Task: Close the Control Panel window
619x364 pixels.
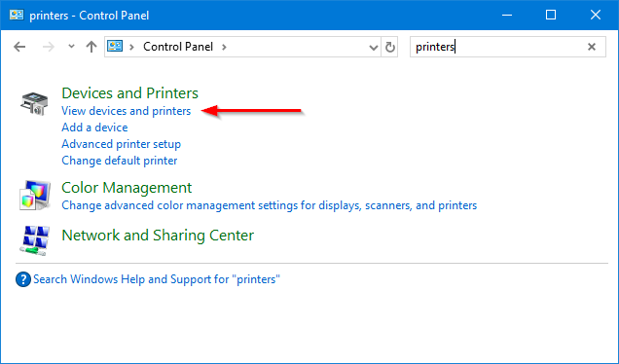Action: (x=596, y=15)
